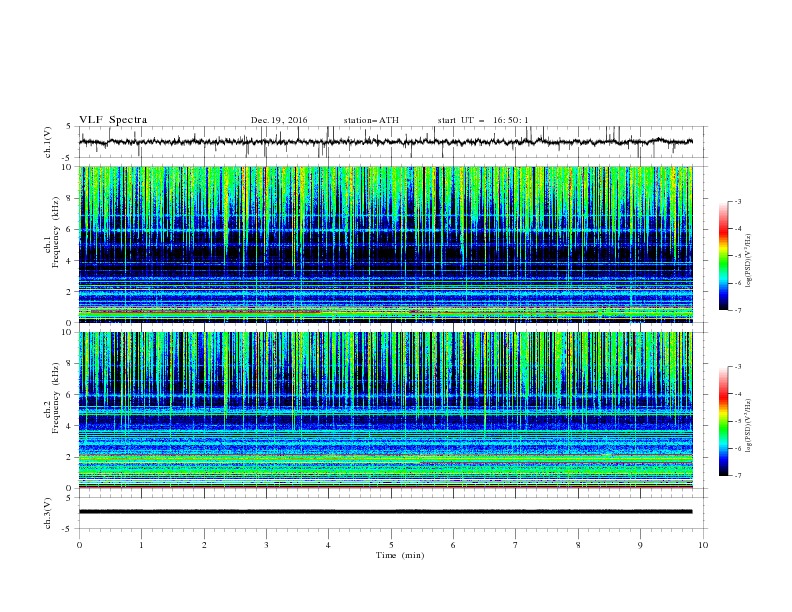
Task: Click the "Time (min)" axis label
Action: 400,555
